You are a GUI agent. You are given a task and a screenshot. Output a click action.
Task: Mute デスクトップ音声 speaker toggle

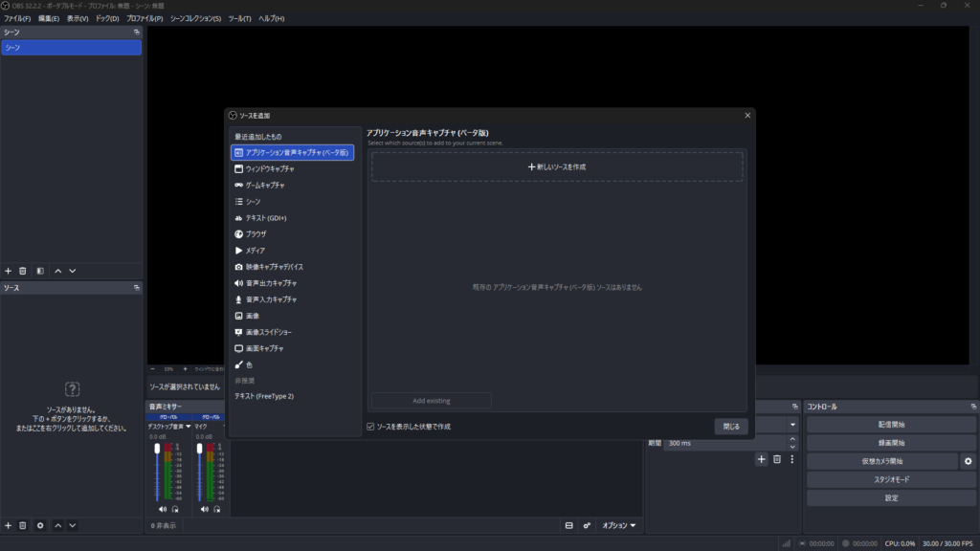[x=163, y=510]
